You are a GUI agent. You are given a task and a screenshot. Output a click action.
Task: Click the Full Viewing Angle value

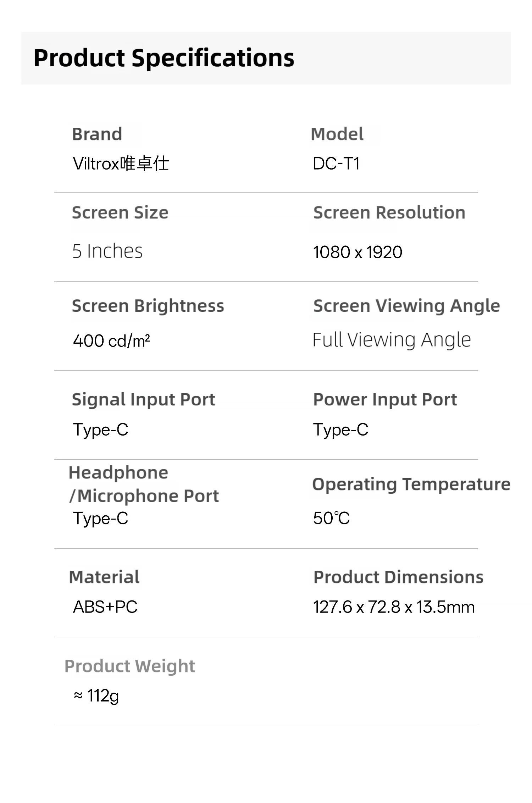(x=392, y=340)
